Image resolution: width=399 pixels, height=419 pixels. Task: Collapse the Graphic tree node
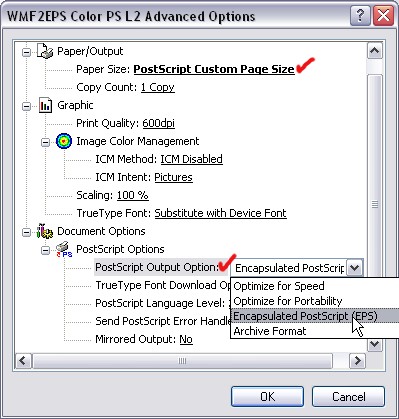26,106
